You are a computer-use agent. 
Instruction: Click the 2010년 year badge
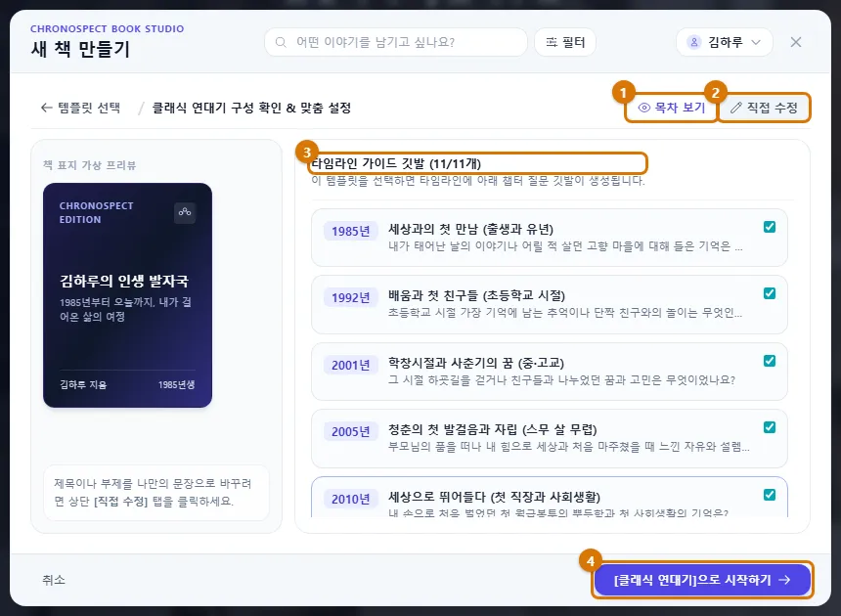pos(350,499)
